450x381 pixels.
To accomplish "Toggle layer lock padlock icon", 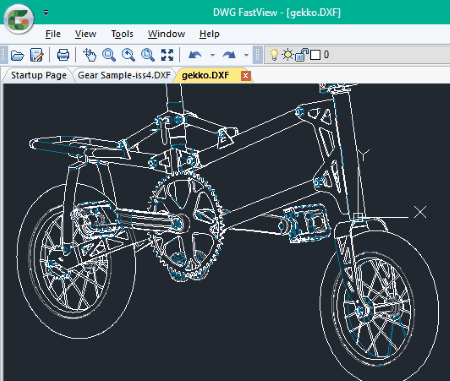I will (302, 55).
